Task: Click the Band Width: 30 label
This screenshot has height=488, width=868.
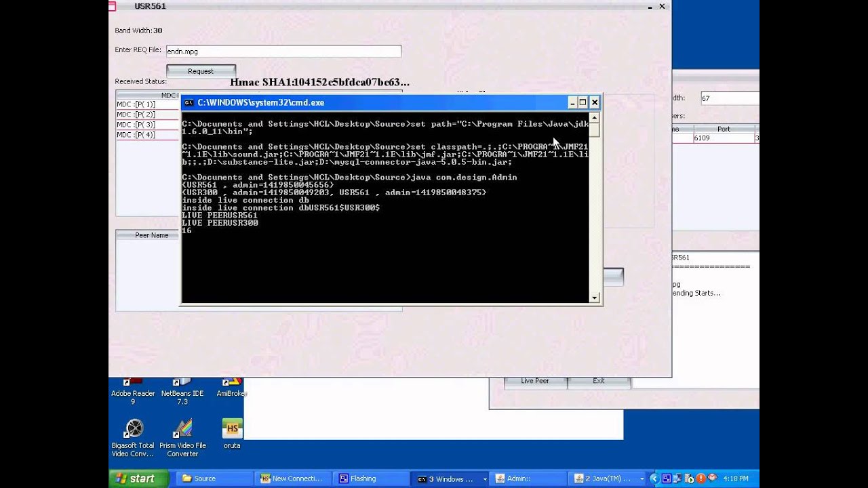Action: click(138, 30)
